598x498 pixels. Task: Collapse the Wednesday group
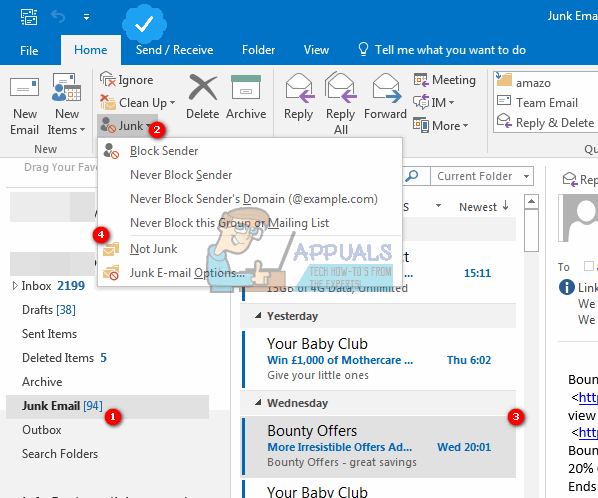click(258, 403)
